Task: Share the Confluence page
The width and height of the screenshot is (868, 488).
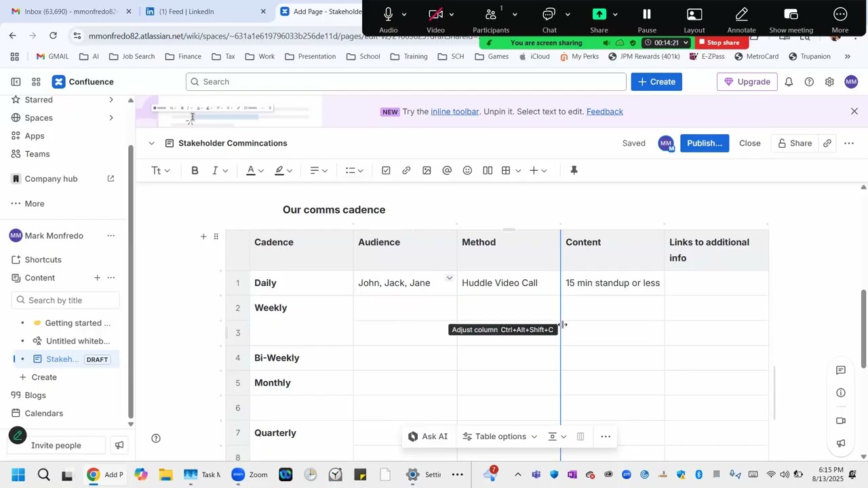Action: tap(795, 143)
